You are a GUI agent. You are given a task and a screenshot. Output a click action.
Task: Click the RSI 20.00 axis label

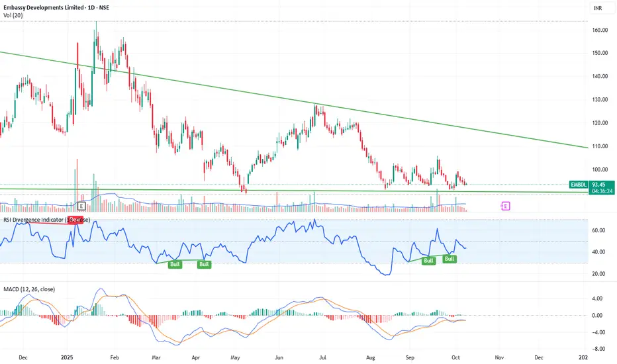pyautogui.click(x=598, y=274)
